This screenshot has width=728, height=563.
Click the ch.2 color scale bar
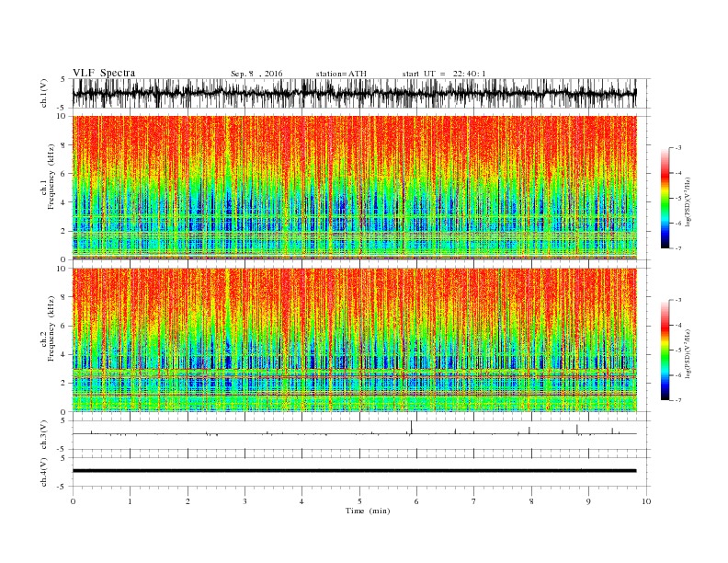click(x=665, y=350)
